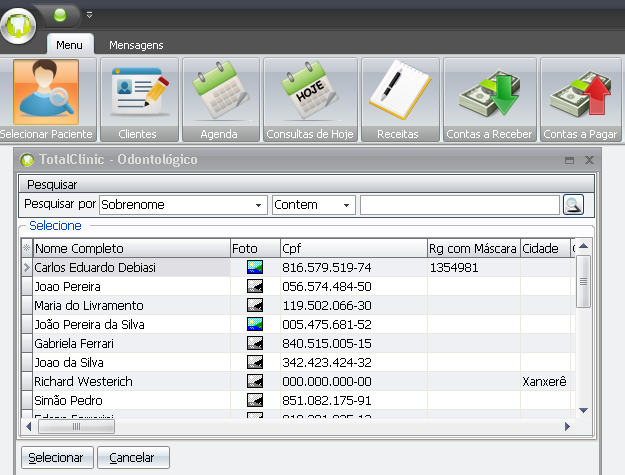Open the Agenda calendar
Screen dimensions: 625x475
click(221, 100)
